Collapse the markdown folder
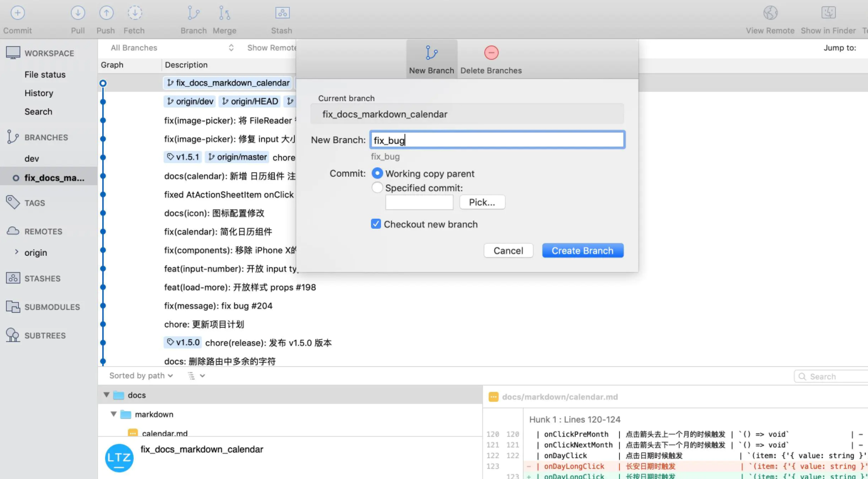 tap(113, 414)
